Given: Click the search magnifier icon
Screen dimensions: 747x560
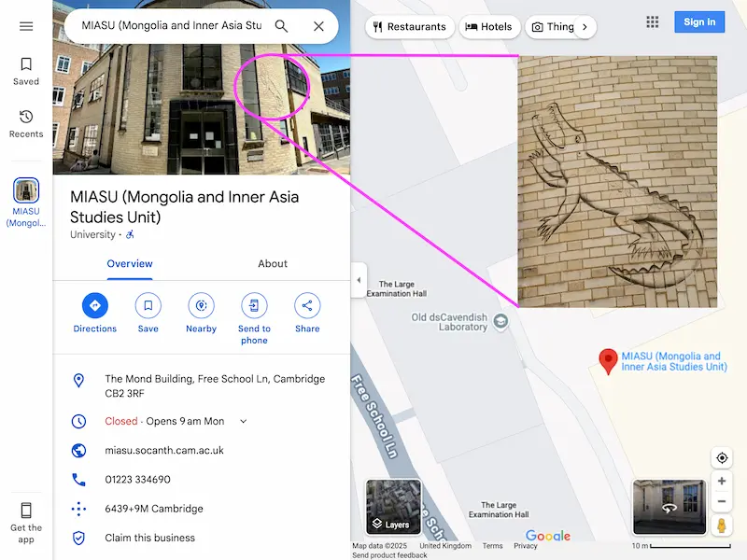Looking at the screenshot, I should click(281, 26).
